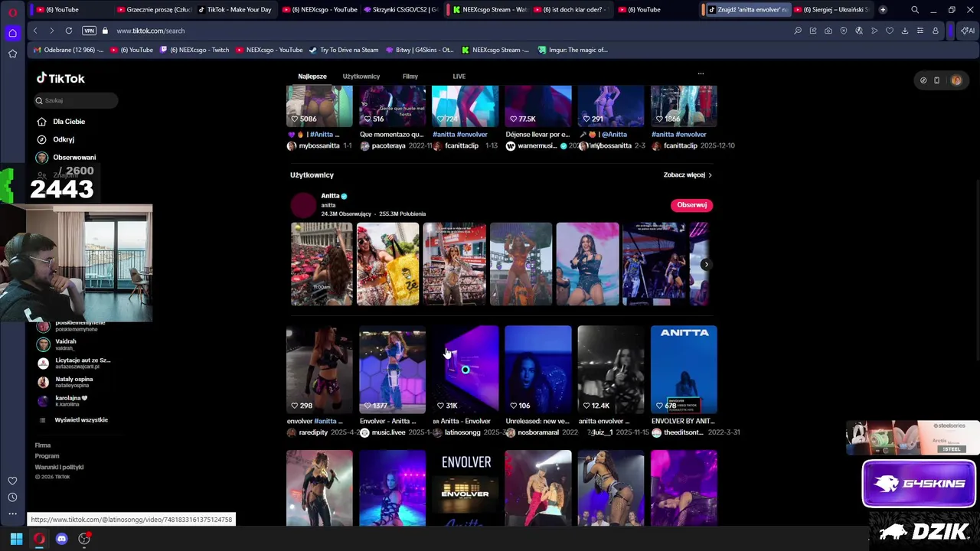
Task: Open the Vaidrah followed account
Action: (x=65, y=344)
